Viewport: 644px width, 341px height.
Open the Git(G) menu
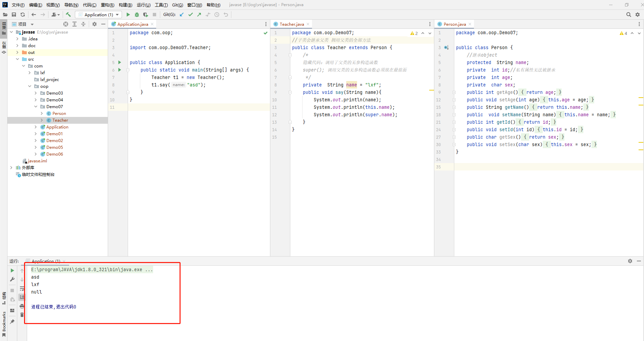178,5
